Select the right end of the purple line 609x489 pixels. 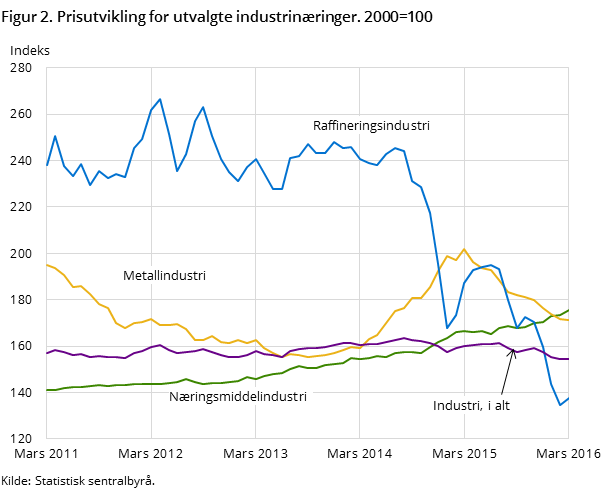[568, 359]
